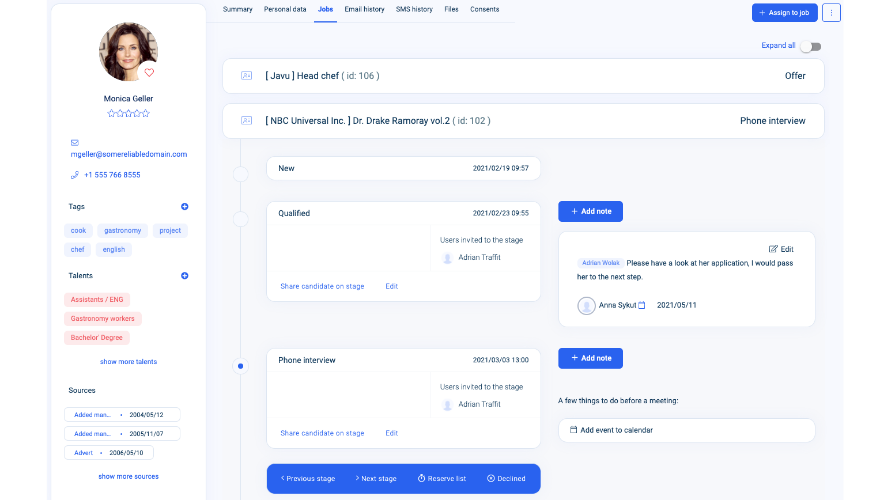The height and width of the screenshot is (500, 890).
Task: Click the edit pencil icon on note
Action: tap(773, 249)
